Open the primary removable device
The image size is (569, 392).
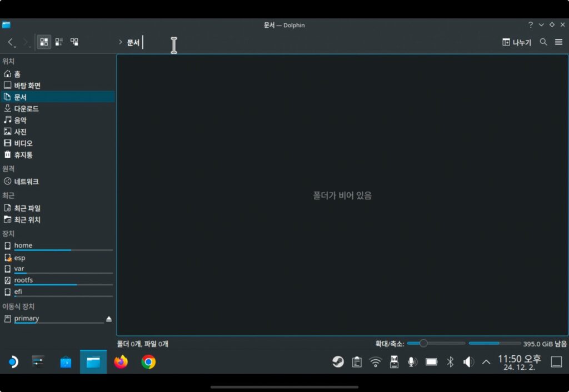pyautogui.click(x=54, y=319)
